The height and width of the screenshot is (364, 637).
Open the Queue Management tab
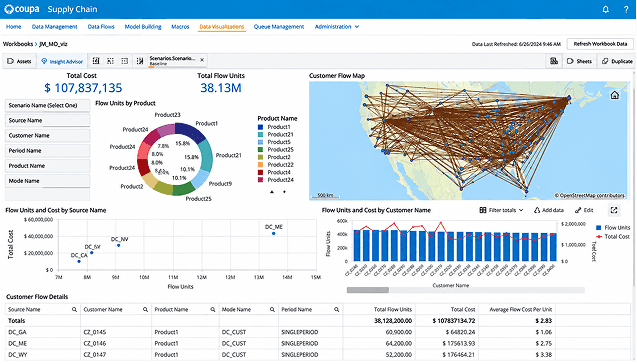point(279,27)
